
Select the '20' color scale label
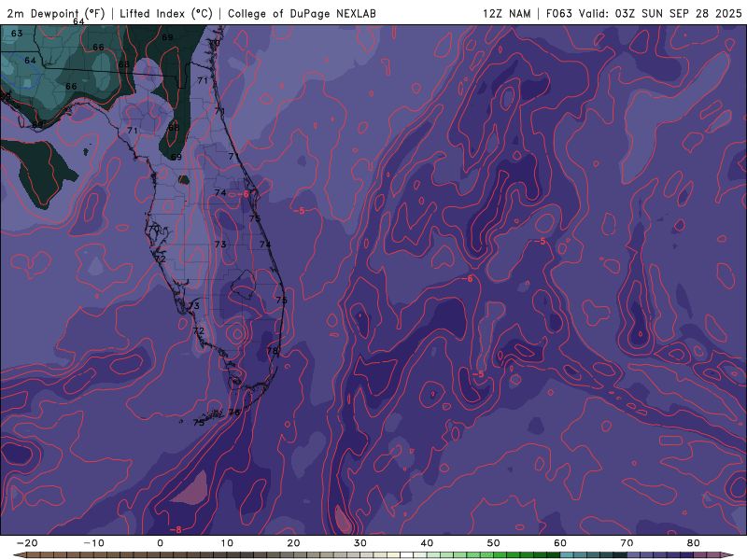[293, 543]
